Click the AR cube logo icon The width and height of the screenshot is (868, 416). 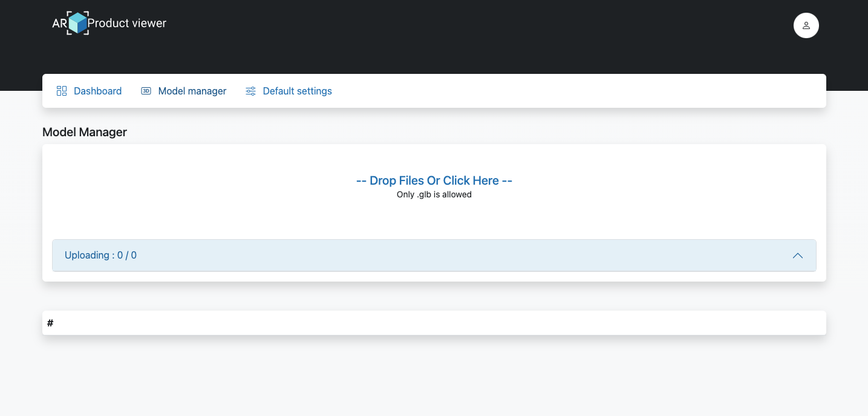tap(77, 24)
